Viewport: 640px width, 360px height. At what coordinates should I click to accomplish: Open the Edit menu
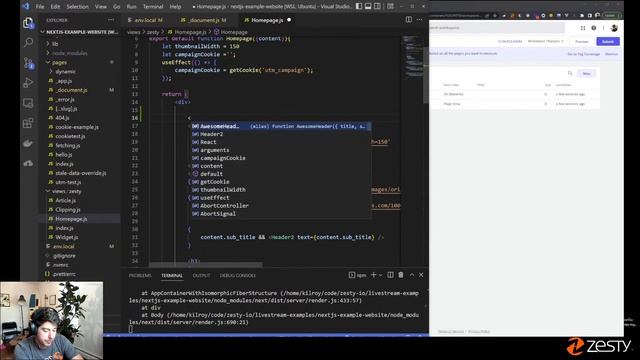pos(55,7)
